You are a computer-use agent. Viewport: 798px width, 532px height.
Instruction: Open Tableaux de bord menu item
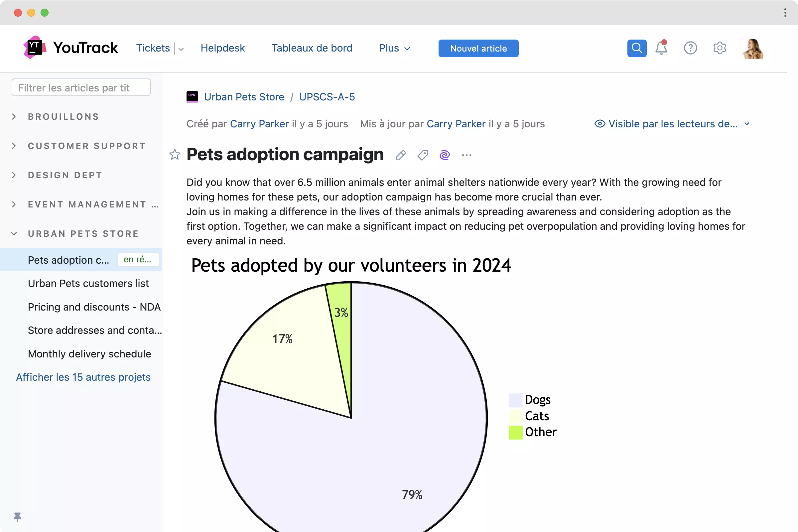[x=312, y=48]
